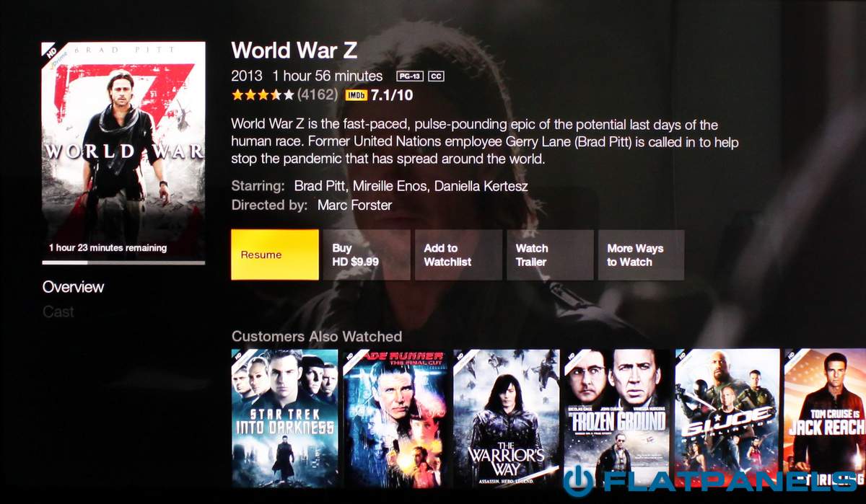Click the CC closed captions badge

435,76
